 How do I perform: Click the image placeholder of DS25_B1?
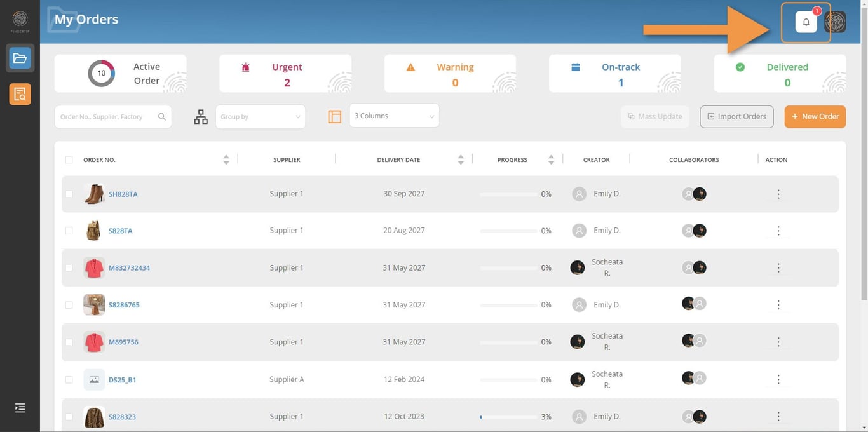click(94, 379)
